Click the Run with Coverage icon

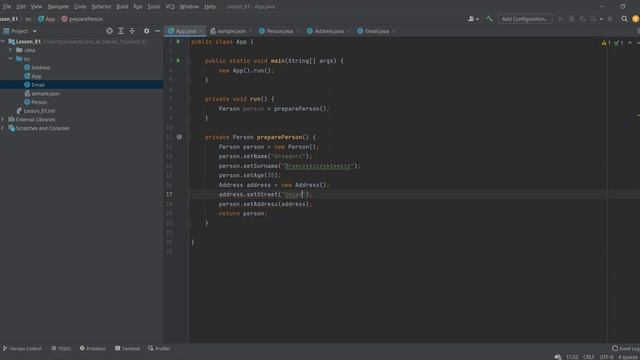point(582,19)
